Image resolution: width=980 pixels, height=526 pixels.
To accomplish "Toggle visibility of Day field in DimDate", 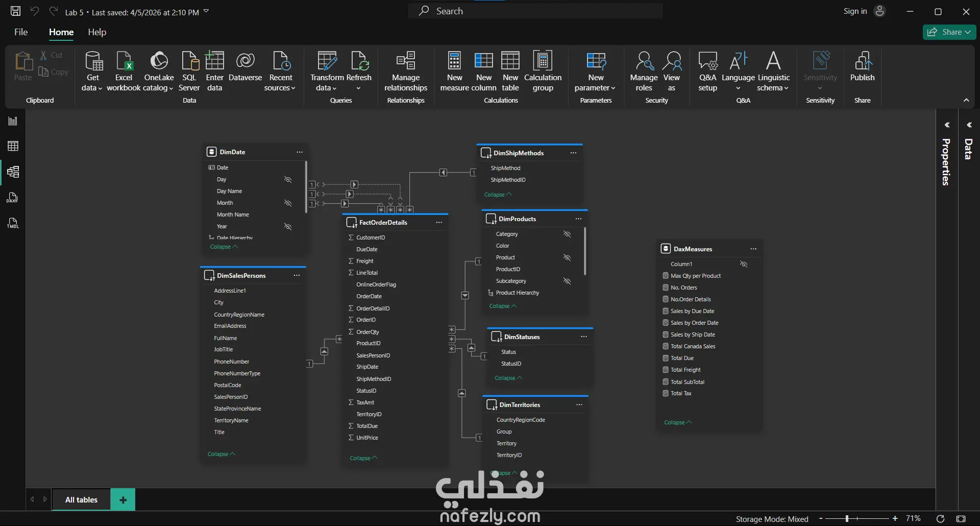I will pos(288,180).
